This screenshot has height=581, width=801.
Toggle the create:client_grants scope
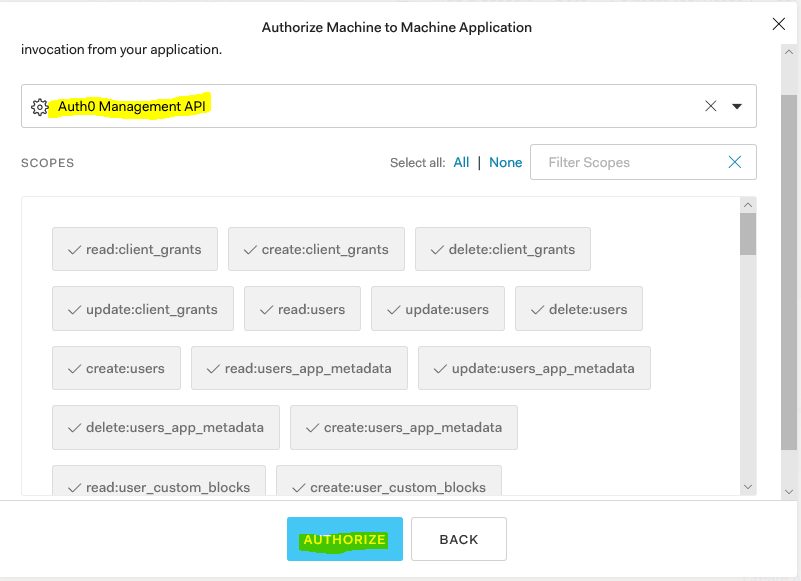pos(315,250)
